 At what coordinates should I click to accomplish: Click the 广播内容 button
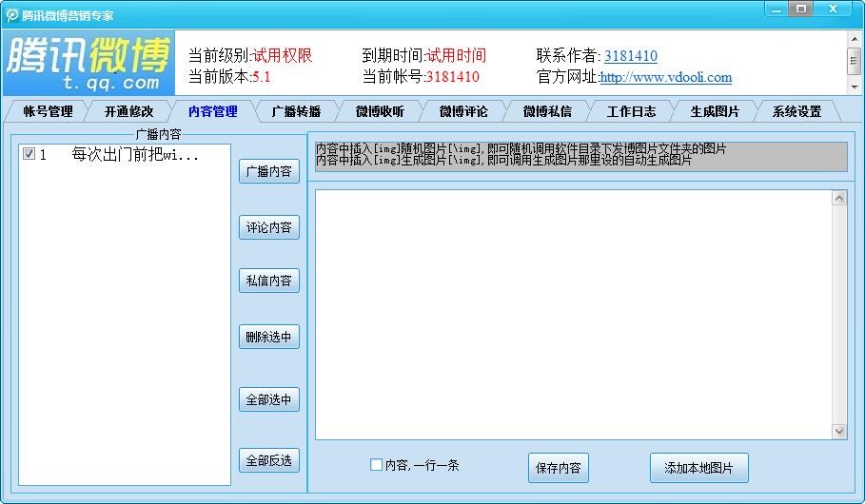point(268,171)
